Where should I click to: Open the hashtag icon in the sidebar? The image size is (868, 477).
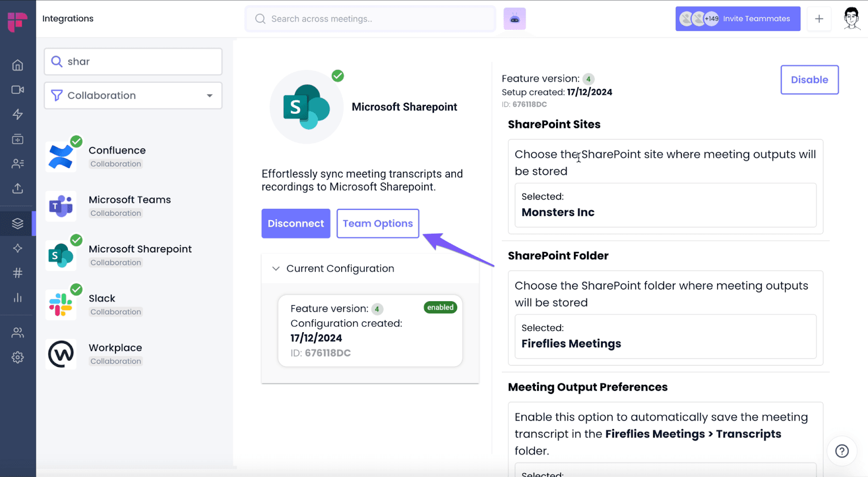[18, 273]
